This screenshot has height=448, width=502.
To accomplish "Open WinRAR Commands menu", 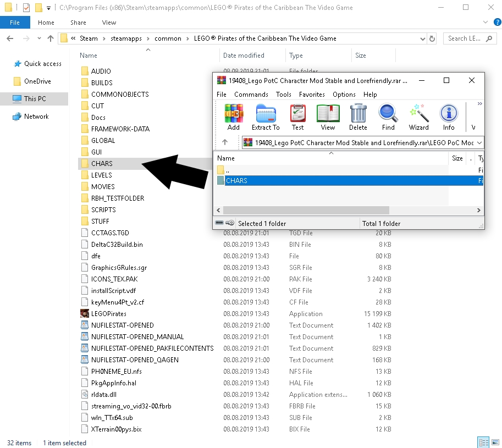I will pyautogui.click(x=251, y=95).
